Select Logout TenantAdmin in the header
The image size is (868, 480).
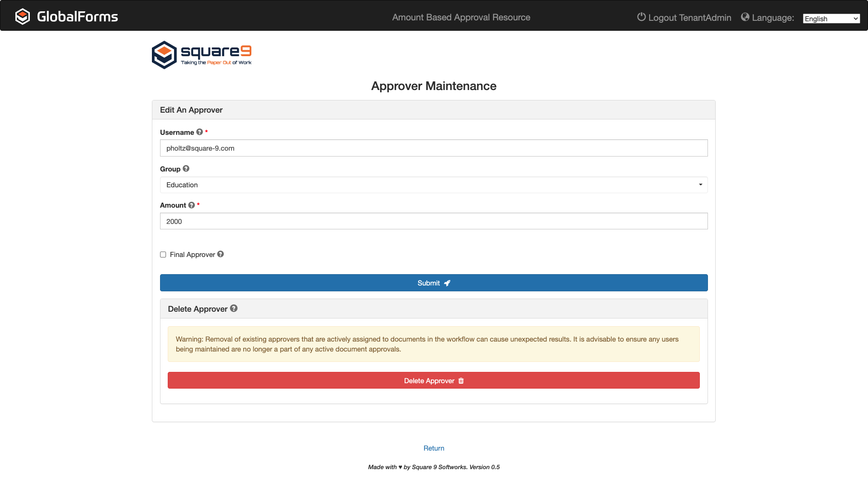(689, 17)
